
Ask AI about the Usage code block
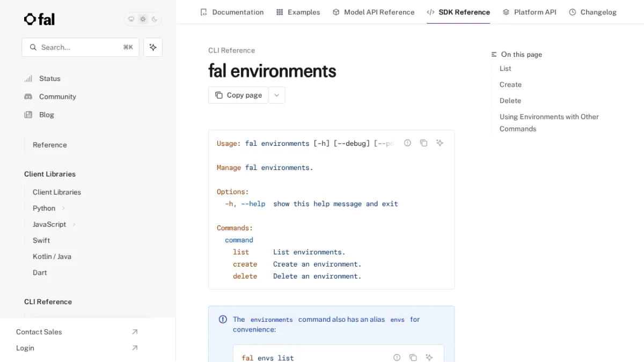[440, 143]
